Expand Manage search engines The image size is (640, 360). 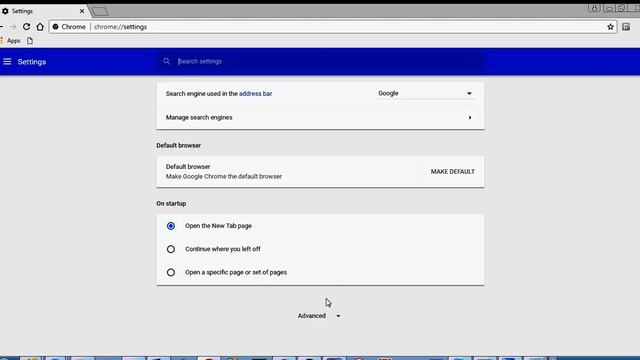(320, 118)
